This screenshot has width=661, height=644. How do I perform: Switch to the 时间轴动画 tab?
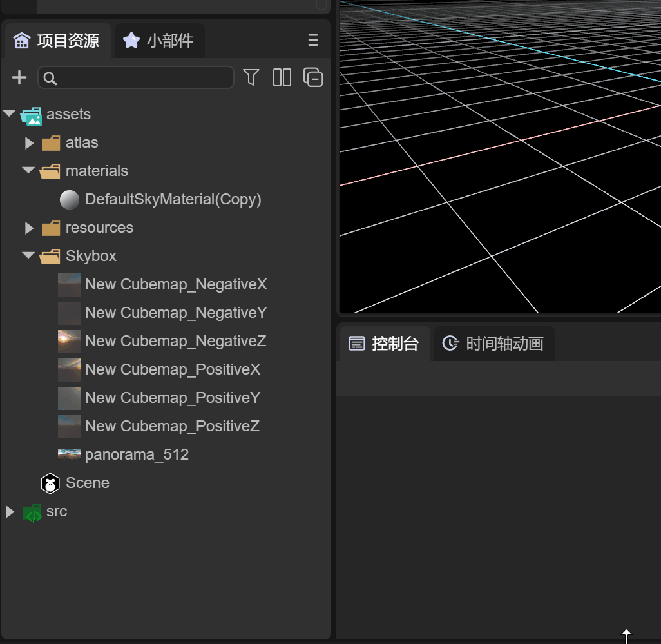point(493,344)
